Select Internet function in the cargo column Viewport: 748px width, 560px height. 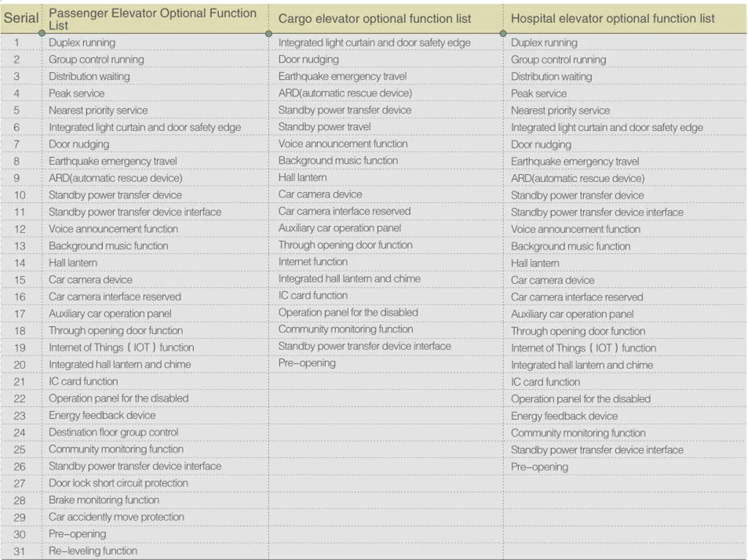312,261
